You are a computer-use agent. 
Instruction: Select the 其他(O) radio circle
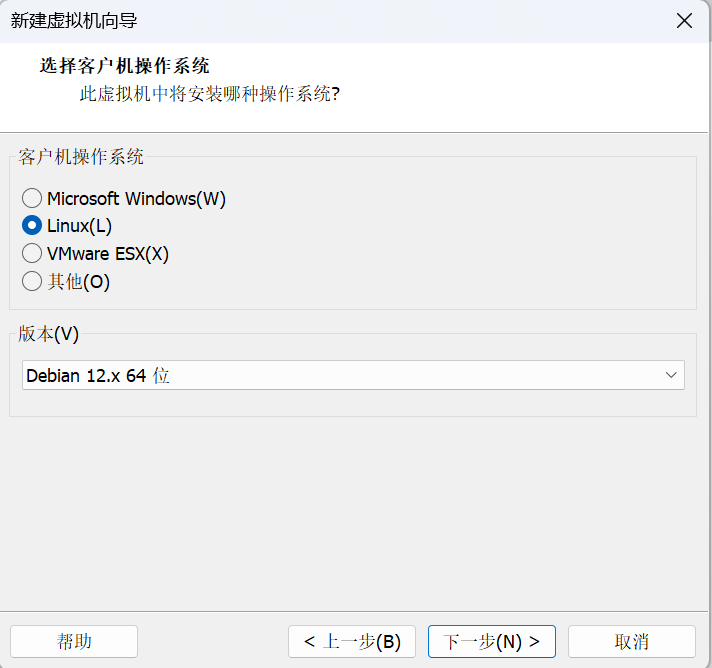pos(32,282)
